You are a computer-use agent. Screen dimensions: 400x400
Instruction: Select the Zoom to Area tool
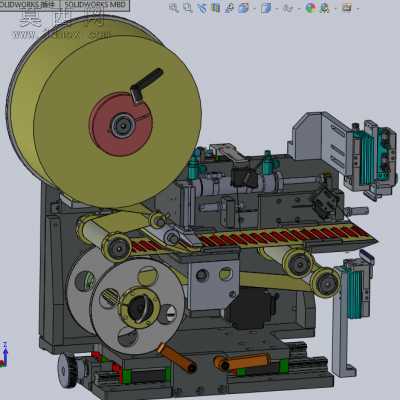tap(188, 8)
